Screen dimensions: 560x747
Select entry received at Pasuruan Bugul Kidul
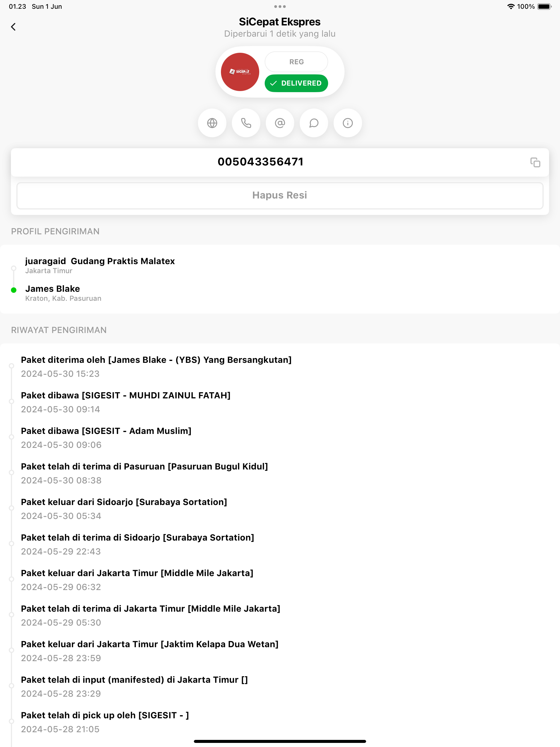(144, 466)
